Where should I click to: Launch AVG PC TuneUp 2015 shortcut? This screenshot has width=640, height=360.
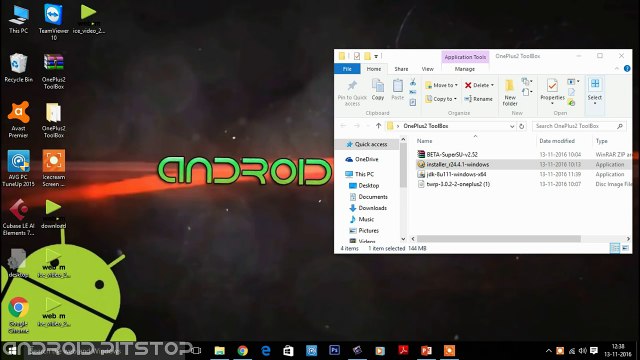pos(18,169)
